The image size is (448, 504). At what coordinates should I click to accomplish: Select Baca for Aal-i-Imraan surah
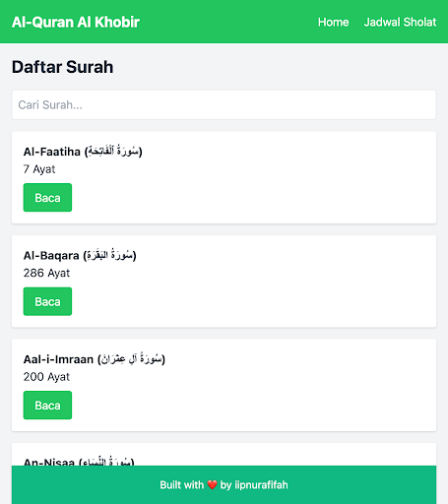pos(47,405)
